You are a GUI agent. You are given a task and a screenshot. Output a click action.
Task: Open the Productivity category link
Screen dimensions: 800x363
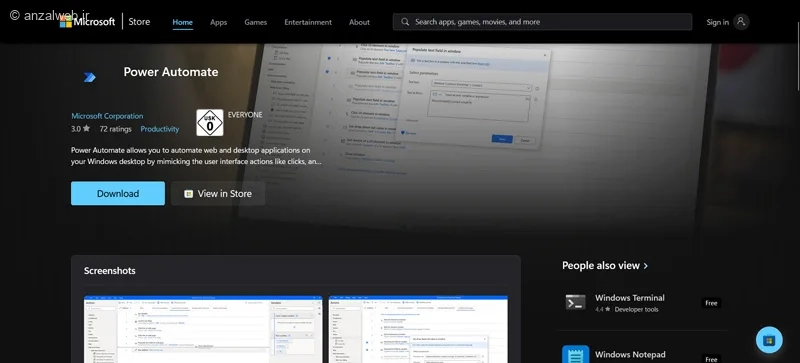coord(160,129)
